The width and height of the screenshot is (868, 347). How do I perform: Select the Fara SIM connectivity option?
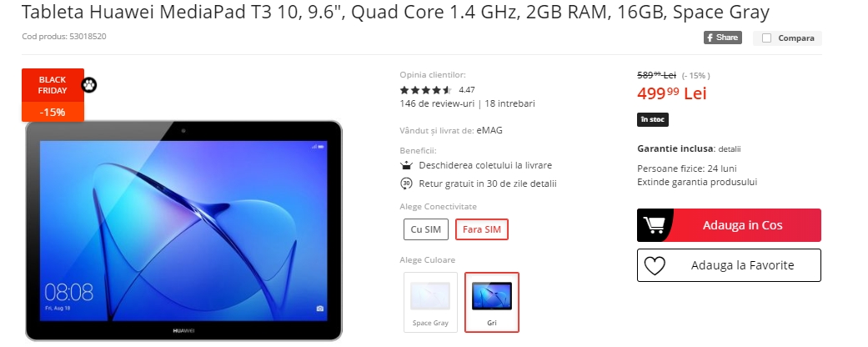[x=482, y=229]
